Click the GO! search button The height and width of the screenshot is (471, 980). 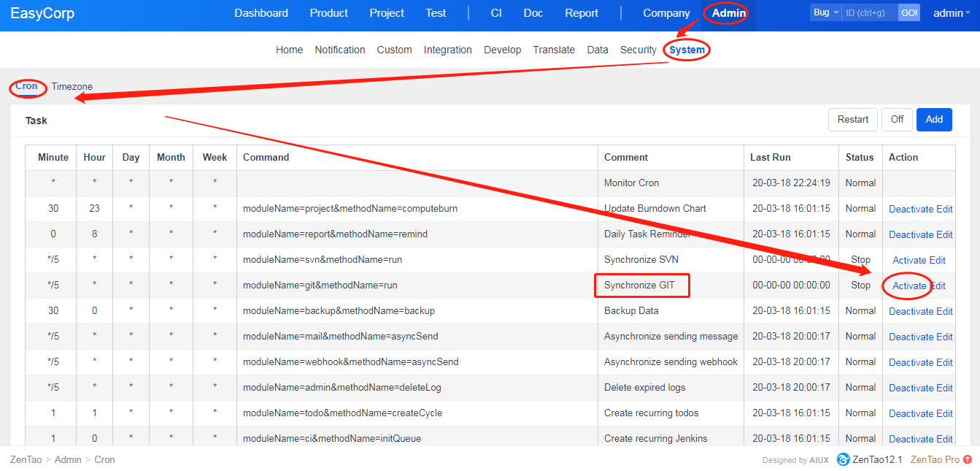click(x=908, y=12)
